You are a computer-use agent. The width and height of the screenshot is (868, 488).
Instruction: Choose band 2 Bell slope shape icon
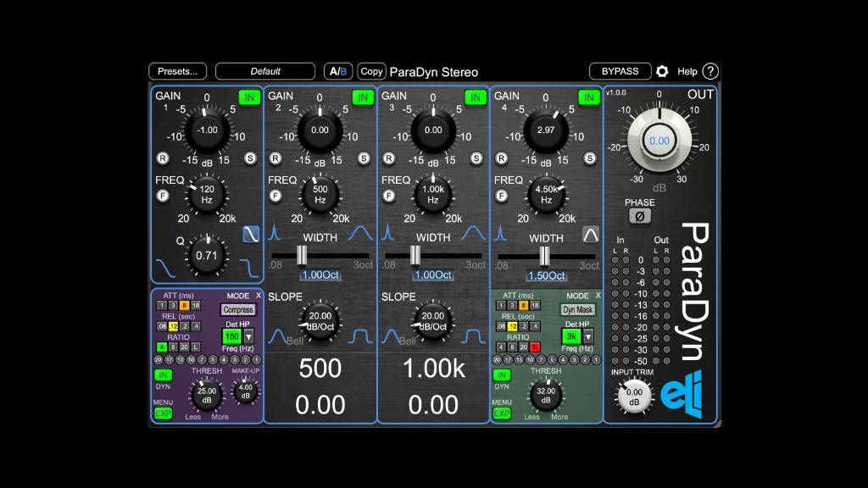[277, 335]
